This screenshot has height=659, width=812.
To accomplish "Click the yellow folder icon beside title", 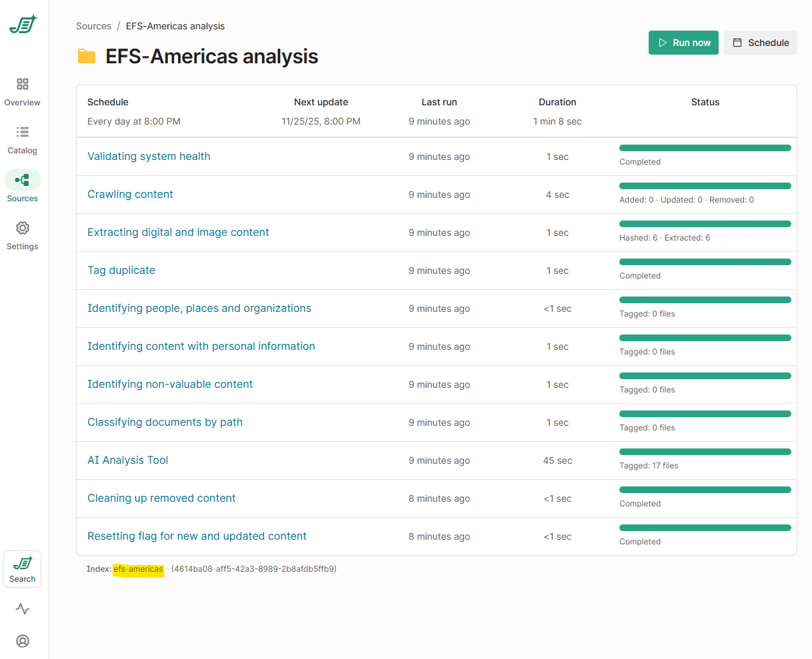I will pos(87,57).
